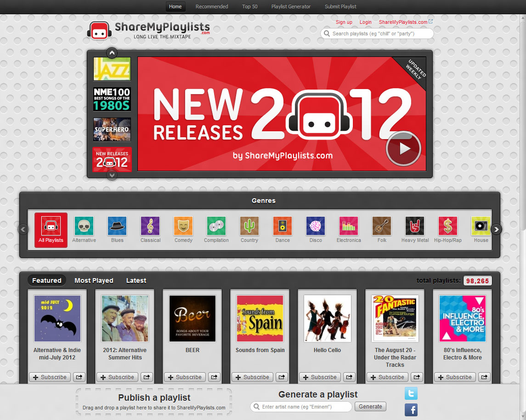Select the Blues genre fedora icon
The image size is (526, 420).
pos(117,226)
